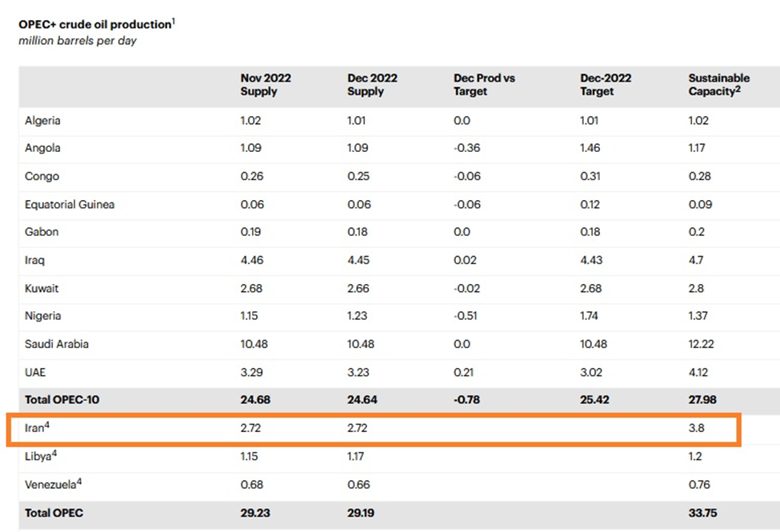The width and height of the screenshot is (780, 532).
Task: Select Saudi Arabia's 12.22 sustainable capacity cell
Action: click(701, 345)
